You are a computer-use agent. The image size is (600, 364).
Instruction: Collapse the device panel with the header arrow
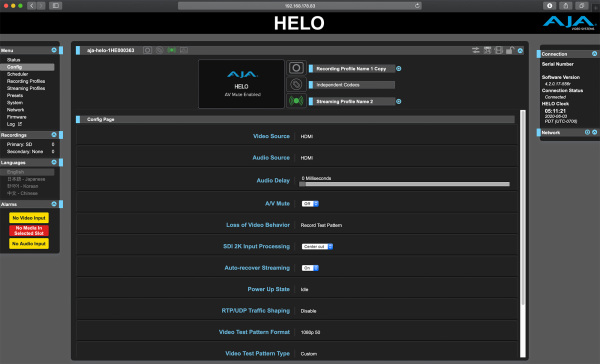pyautogui.click(x=520, y=51)
